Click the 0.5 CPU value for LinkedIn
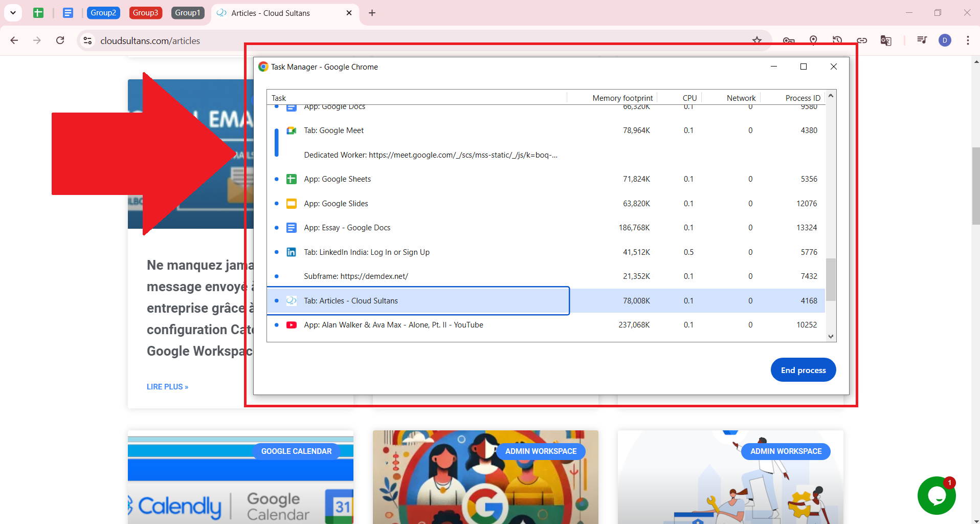The height and width of the screenshot is (524, 980). 688,252
